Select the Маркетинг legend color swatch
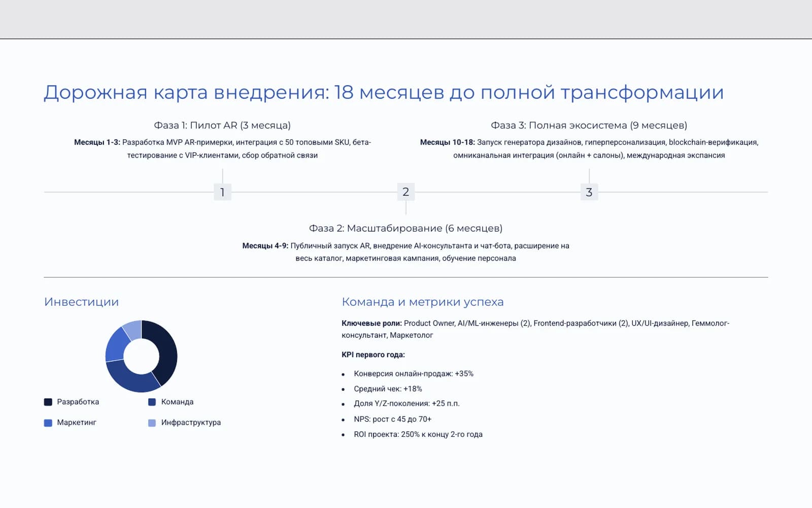The image size is (812, 508). 48,423
